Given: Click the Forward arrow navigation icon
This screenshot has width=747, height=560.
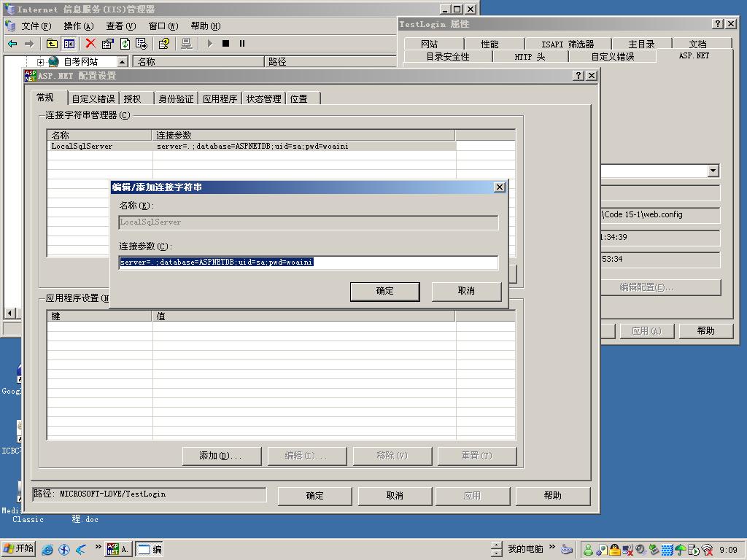Looking at the screenshot, I should tap(28, 42).
